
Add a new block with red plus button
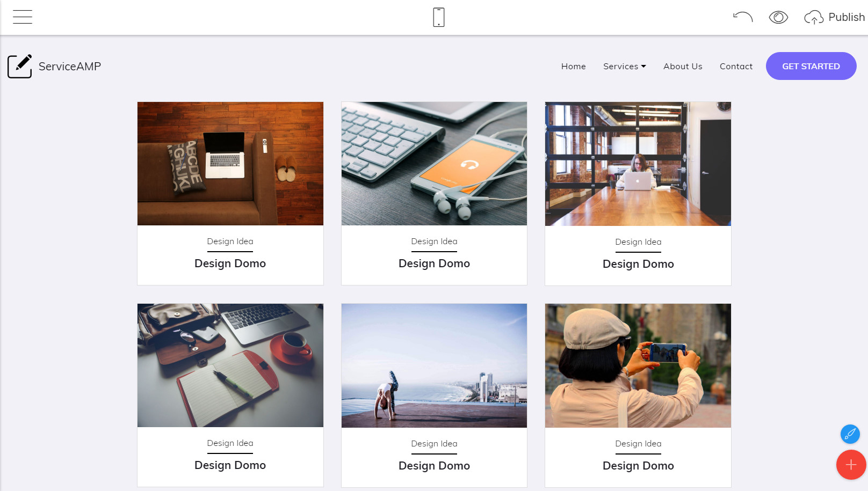click(851, 465)
